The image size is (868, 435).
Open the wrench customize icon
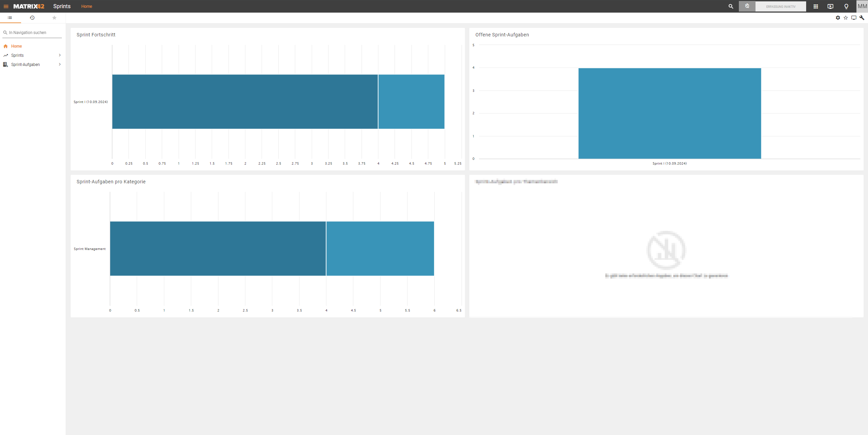862,18
